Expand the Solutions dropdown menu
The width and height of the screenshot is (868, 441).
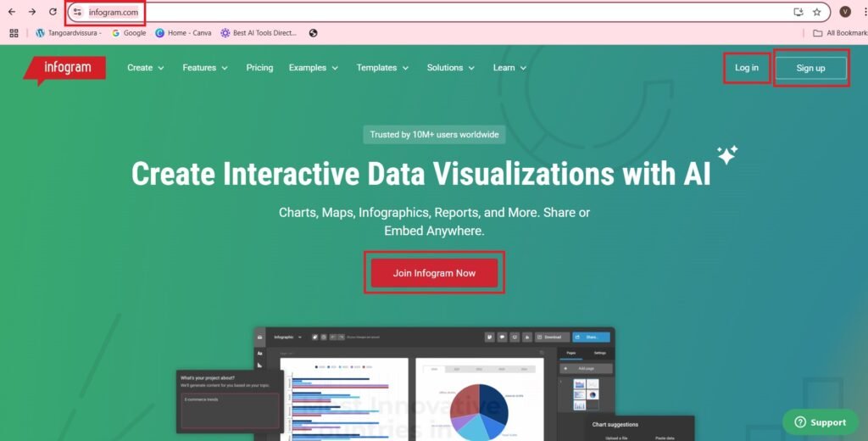(x=451, y=68)
